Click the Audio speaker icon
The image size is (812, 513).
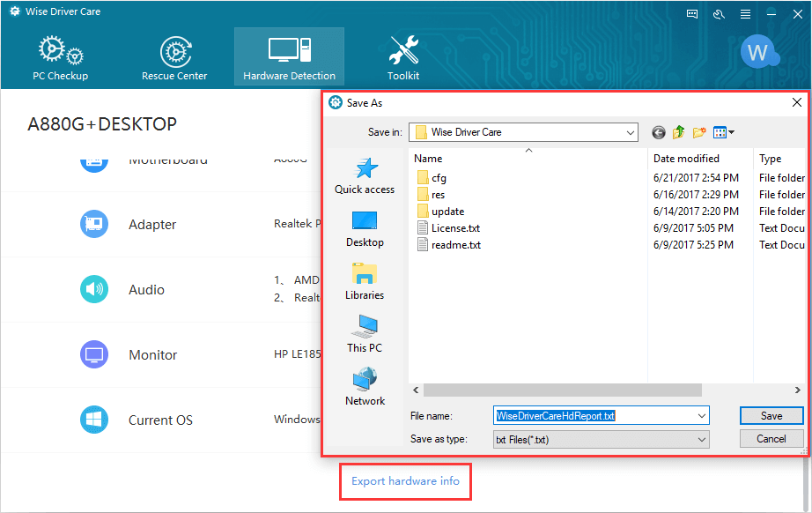tap(93, 289)
